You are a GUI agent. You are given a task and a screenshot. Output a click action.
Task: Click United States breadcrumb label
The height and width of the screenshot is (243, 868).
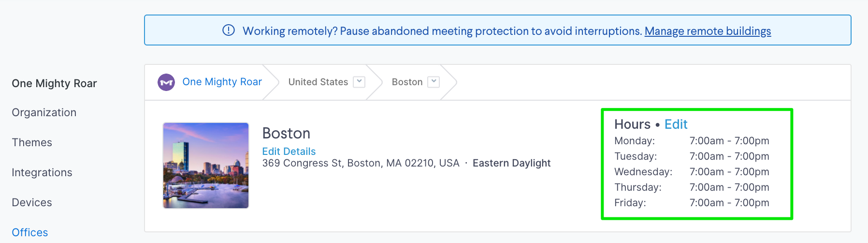pyautogui.click(x=318, y=82)
